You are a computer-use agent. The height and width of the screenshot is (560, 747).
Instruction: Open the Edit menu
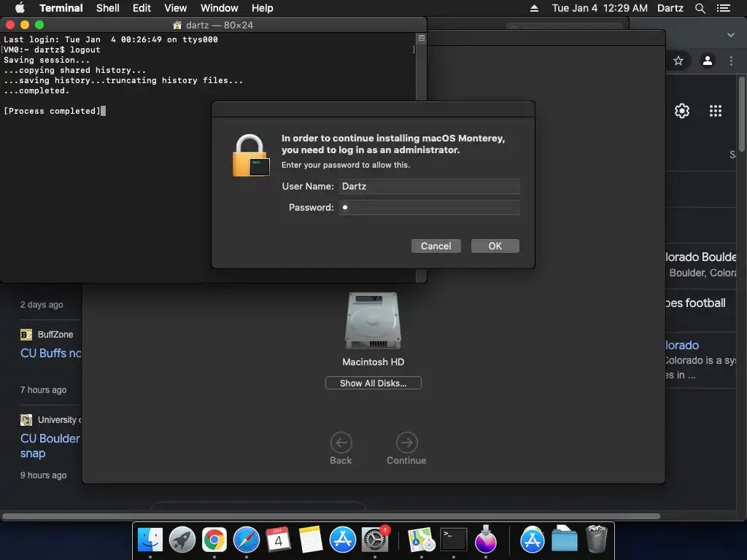tap(142, 8)
